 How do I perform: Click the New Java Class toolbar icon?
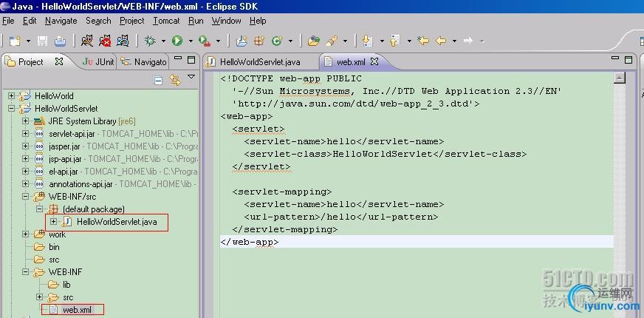pyautogui.click(x=277, y=41)
